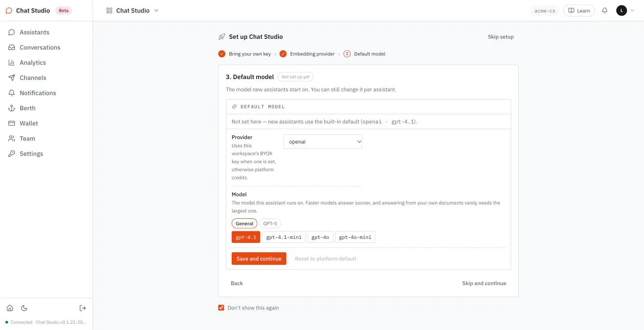644x330 pixels.
Task: Click the Chat Studio logo icon
Action: pyautogui.click(x=9, y=11)
